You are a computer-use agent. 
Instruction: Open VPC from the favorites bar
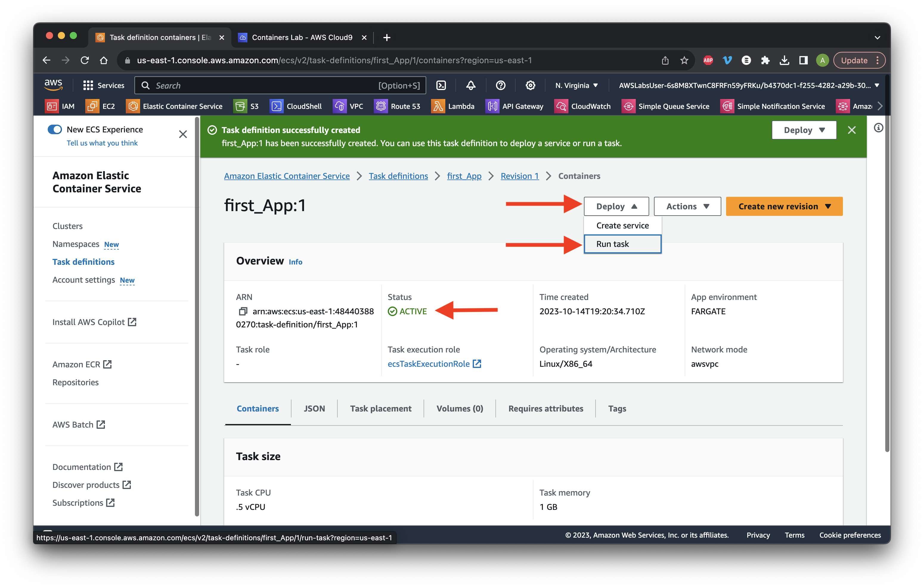[x=348, y=106]
